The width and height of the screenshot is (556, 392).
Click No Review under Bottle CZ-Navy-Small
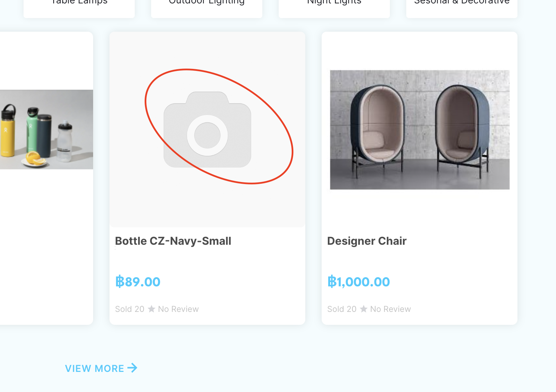tap(178, 309)
